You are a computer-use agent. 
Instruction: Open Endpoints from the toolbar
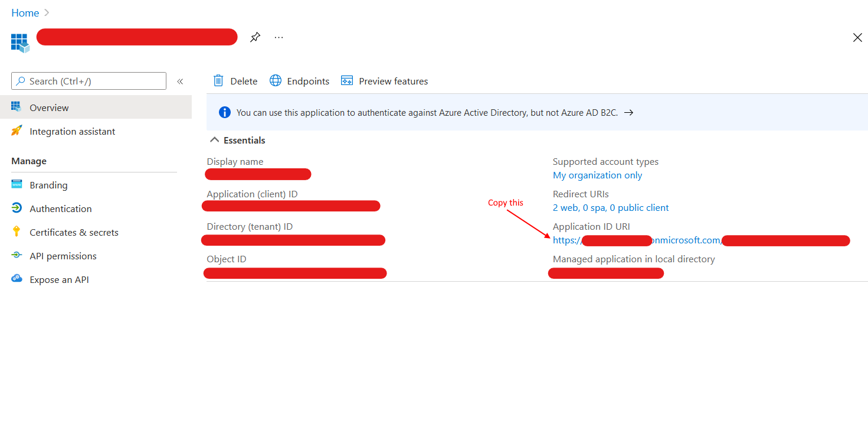pyautogui.click(x=299, y=81)
